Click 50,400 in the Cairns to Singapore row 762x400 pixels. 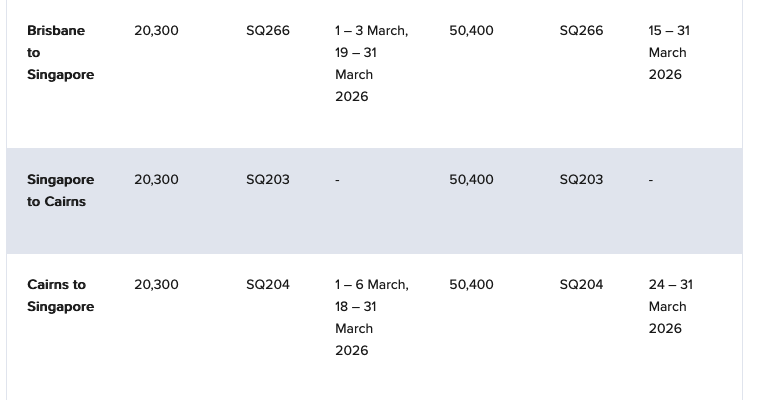point(471,284)
